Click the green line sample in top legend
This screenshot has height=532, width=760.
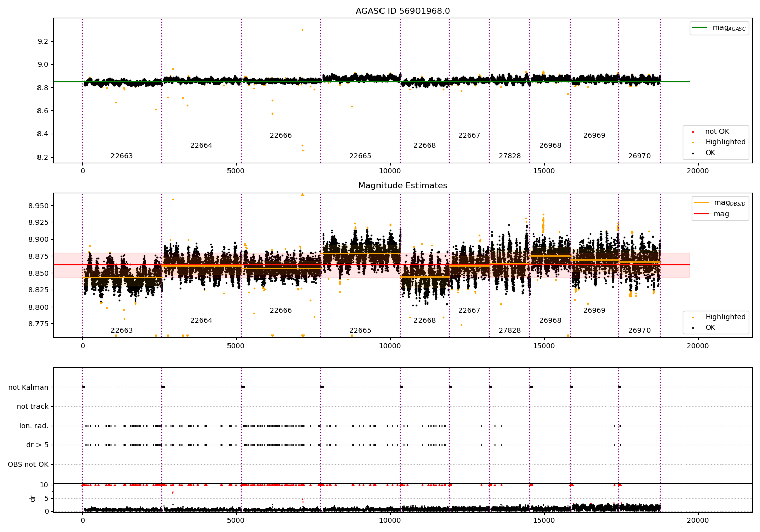pyautogui.click(x=700, y=28)
